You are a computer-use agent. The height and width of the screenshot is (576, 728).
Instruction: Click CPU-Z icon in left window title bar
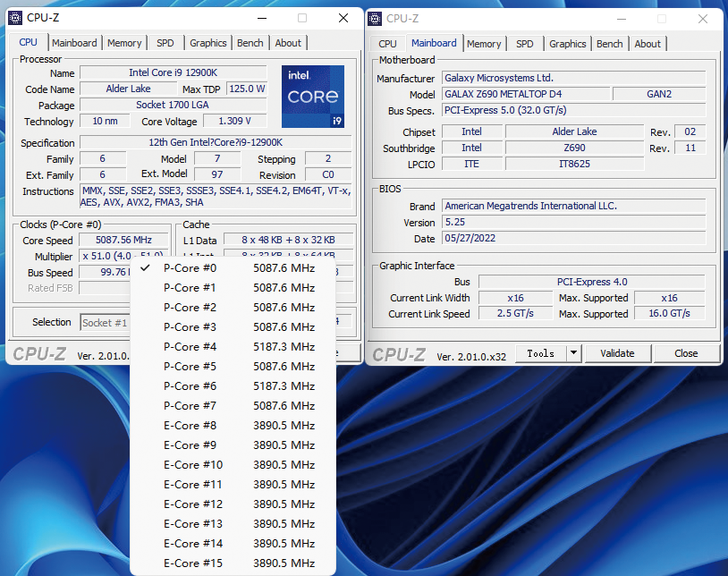15,18
